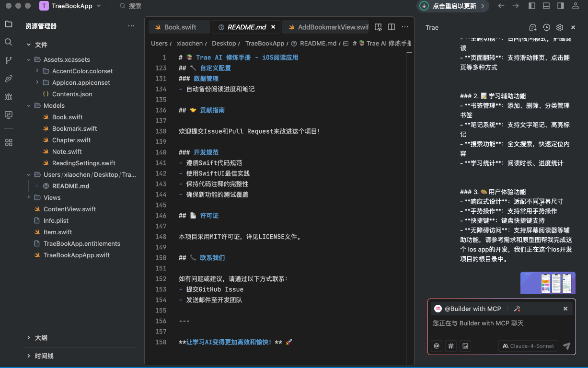Open the Extensions view from the activity bar

pos(8,142)
